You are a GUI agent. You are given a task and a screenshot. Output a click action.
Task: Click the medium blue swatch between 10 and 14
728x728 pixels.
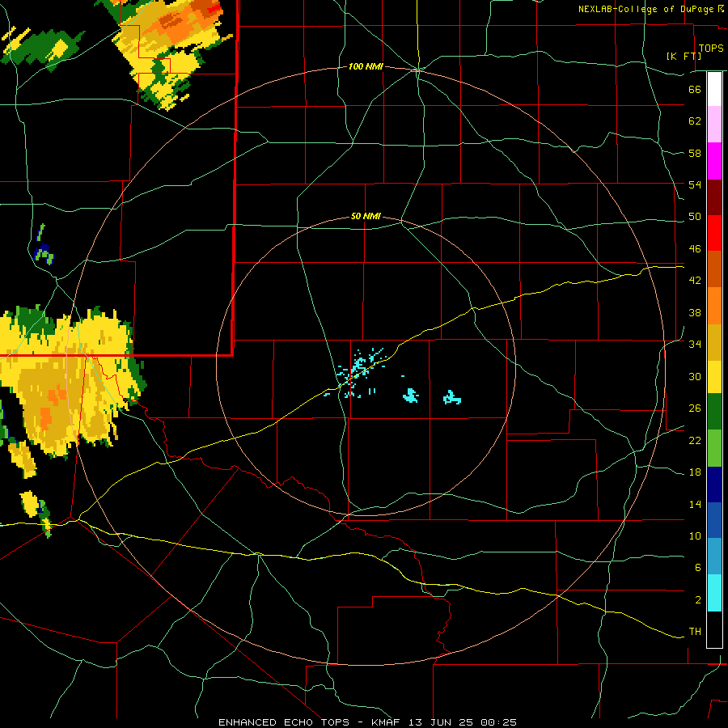[x=714, y=520]
